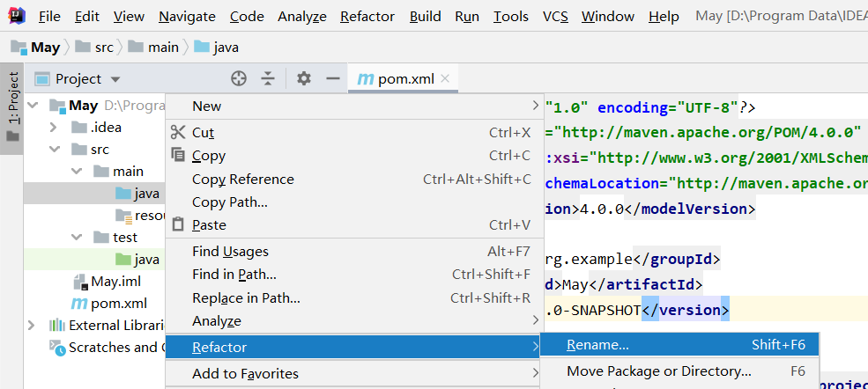The image size is (868, 389).
Task: Collapse the test folder node
Action: [76, 238]
